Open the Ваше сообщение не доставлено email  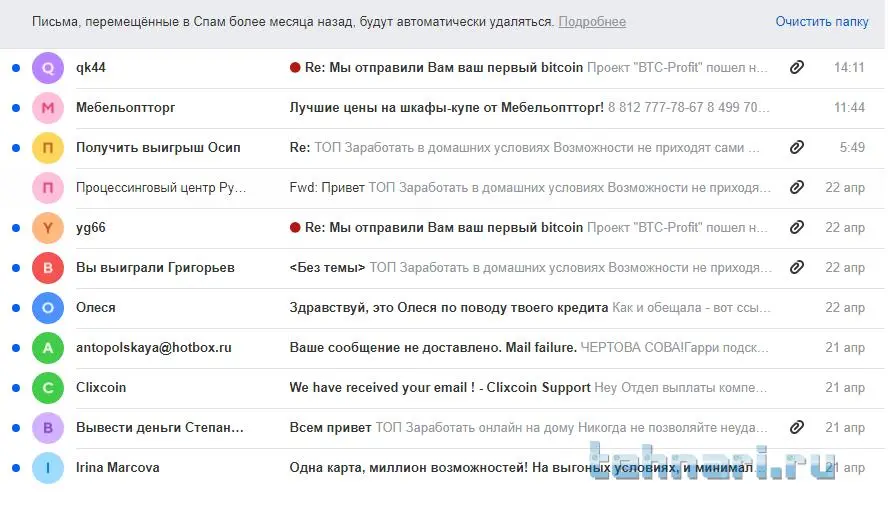coord(432,348)
